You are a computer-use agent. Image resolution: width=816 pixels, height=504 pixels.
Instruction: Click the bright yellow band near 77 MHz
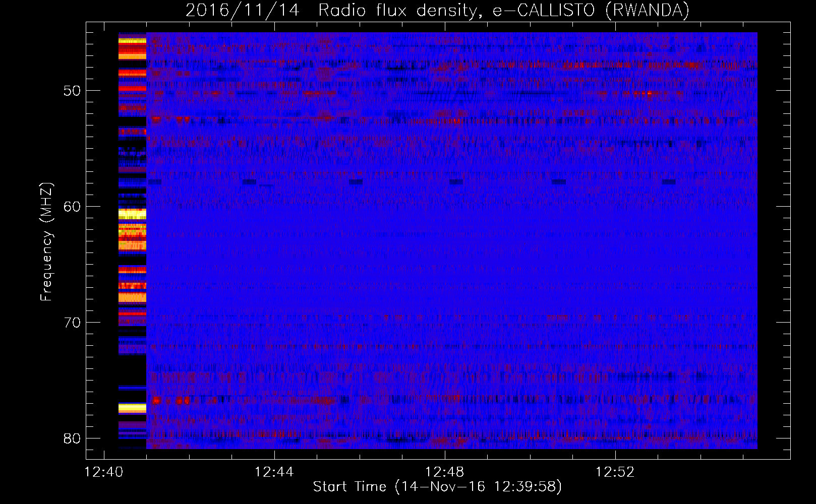[132, 408]
